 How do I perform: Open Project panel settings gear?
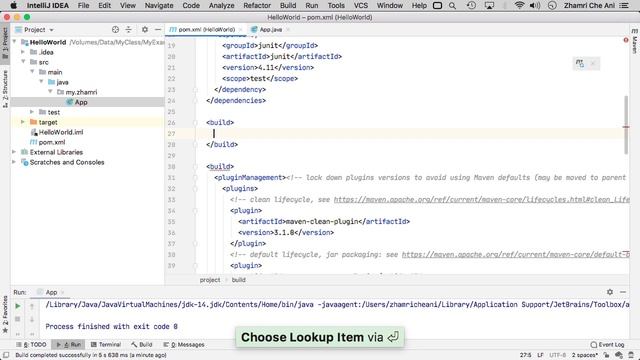click(144, 29)
